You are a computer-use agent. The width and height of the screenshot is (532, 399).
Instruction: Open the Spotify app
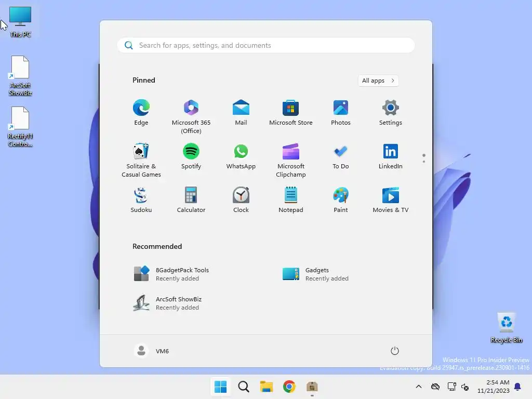[191, 156]
